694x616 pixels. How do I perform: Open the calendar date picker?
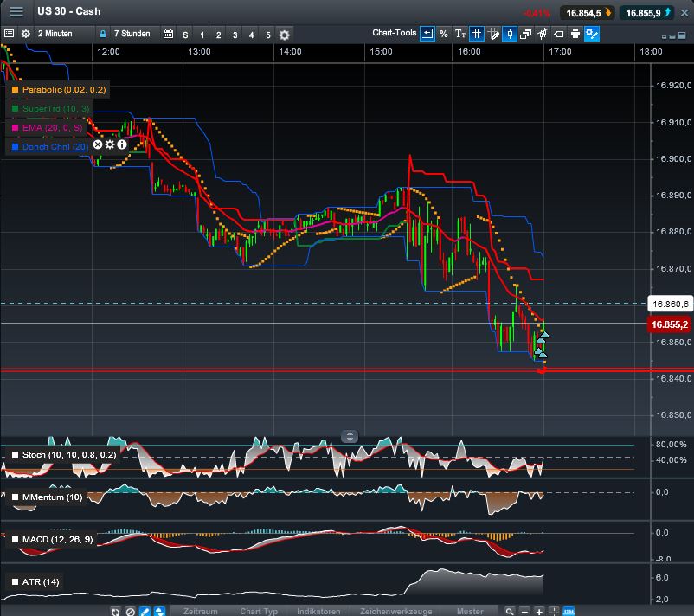click(168, 34)
